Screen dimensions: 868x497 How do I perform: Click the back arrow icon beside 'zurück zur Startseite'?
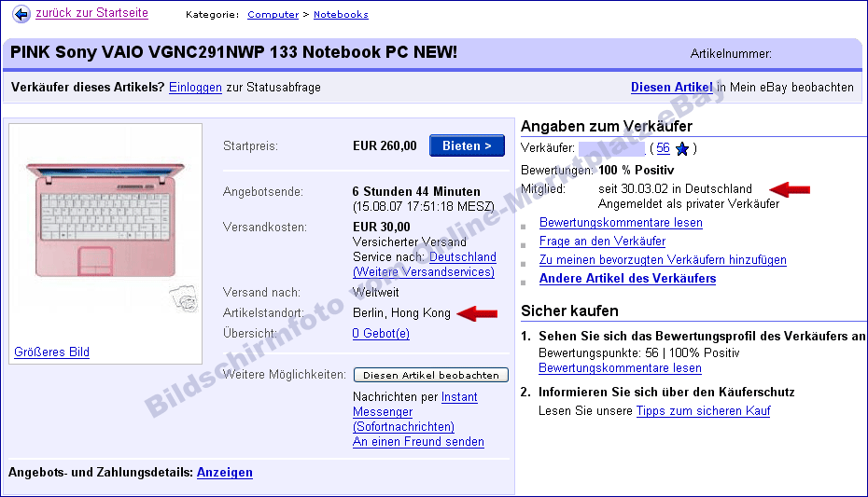[21, 14]
